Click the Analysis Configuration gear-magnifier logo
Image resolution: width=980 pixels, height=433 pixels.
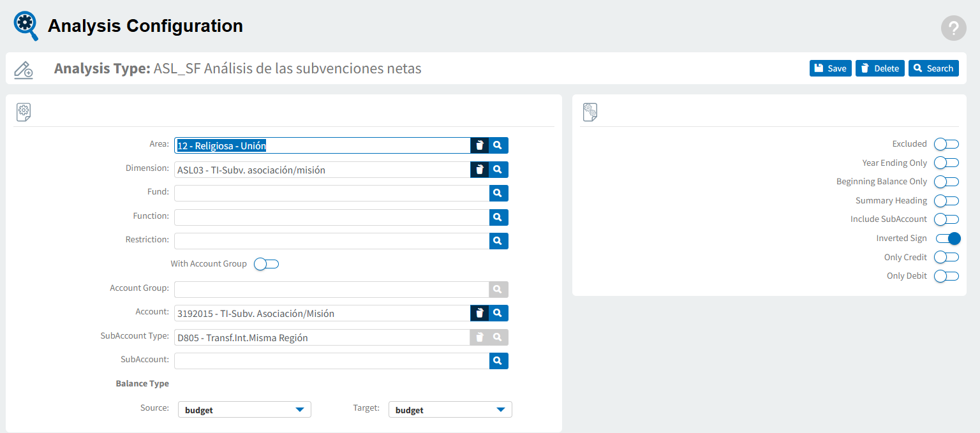coord(26,26)
